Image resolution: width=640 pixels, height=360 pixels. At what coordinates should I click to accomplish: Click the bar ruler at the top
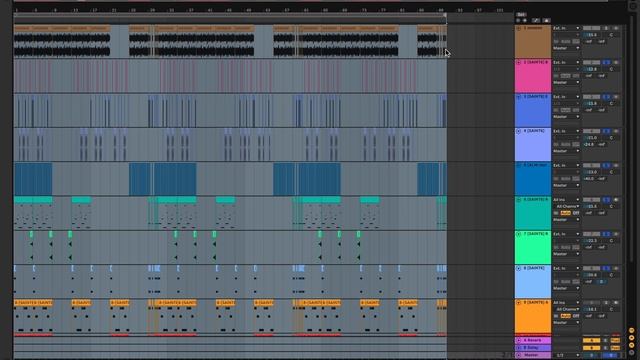click(x=263, y=10)
